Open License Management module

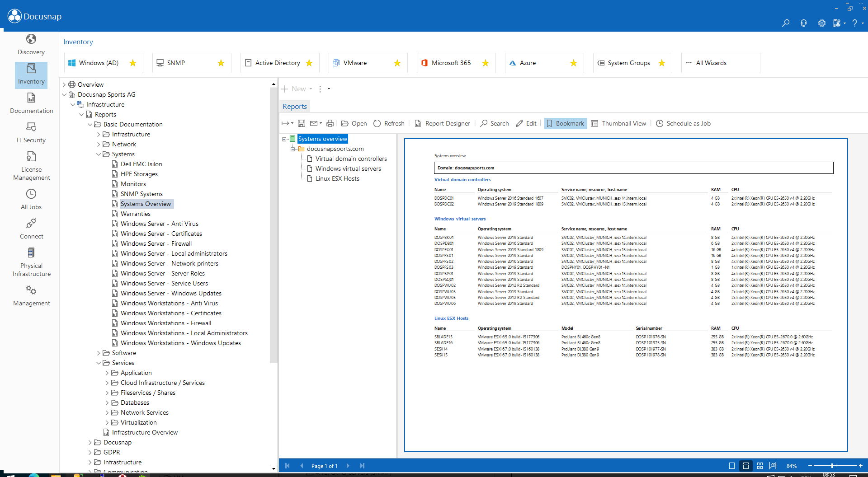click(31, 166)
